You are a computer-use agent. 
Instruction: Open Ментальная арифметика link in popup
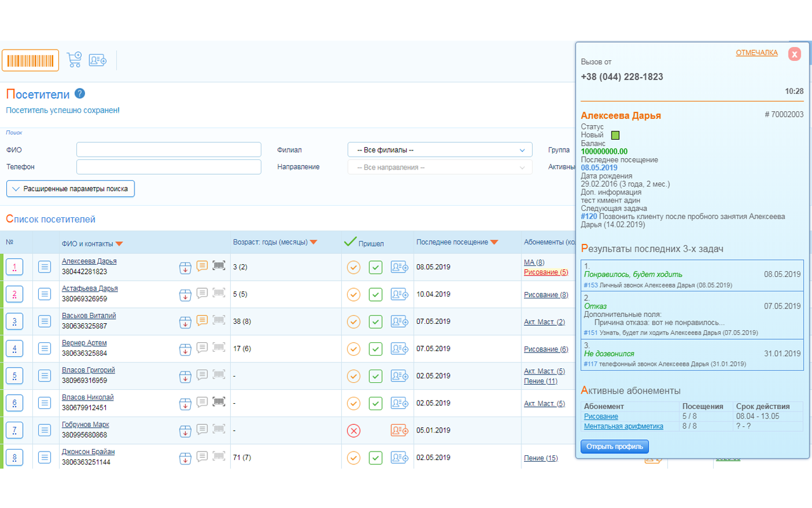coord(624,427)
